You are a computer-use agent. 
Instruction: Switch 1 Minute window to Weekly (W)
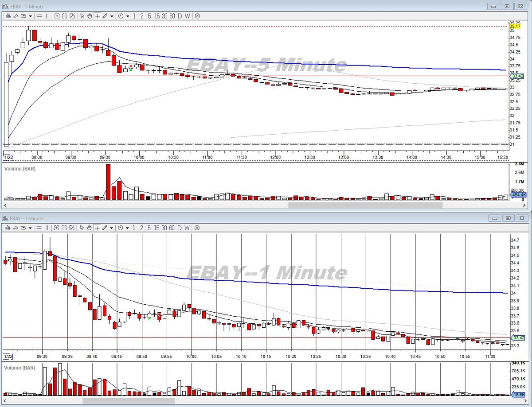click(x=187, y=228)
